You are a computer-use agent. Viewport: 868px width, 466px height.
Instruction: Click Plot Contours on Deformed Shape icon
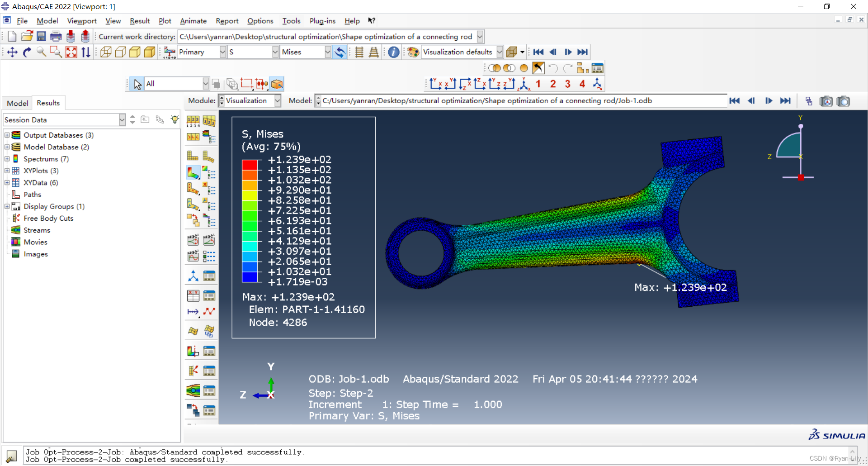point(193,172)
